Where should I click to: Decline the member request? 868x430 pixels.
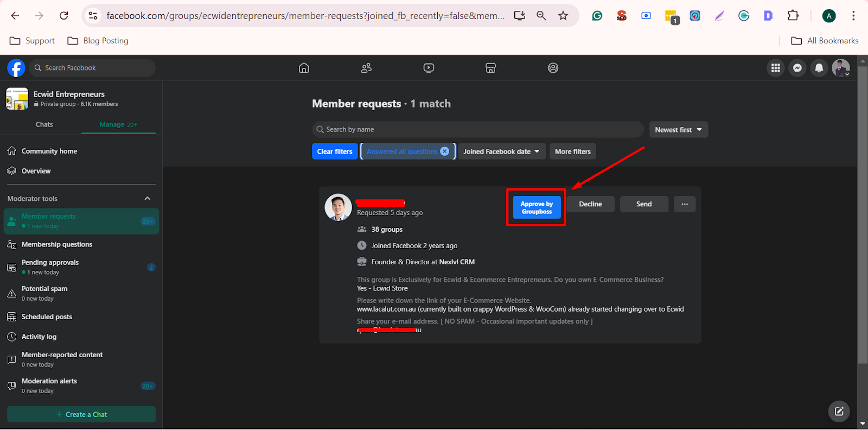coord(590,204)
